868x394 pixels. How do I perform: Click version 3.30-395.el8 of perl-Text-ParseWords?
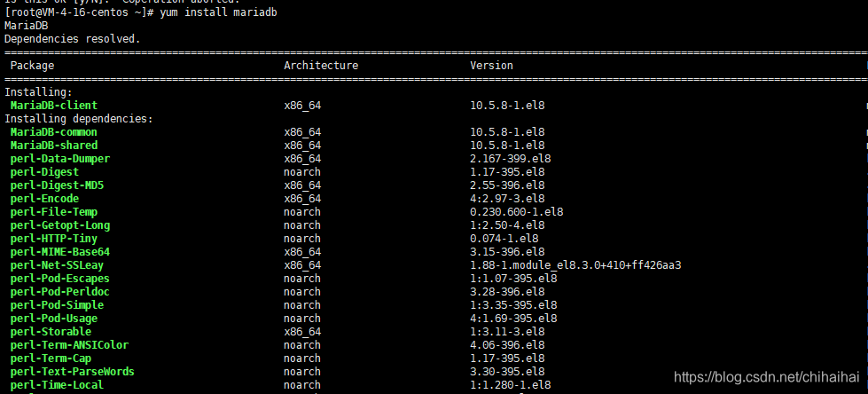click(507, 371)
